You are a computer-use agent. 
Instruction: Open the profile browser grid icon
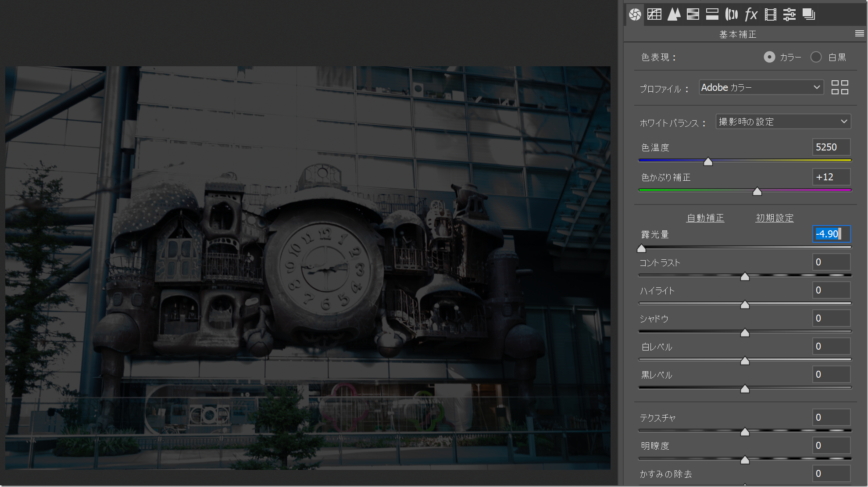(840, 87)
